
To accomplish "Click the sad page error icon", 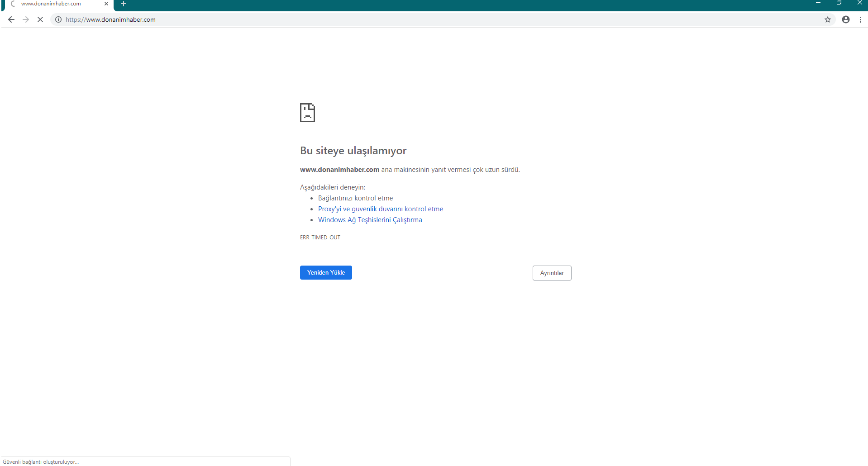I will point(307,113).
